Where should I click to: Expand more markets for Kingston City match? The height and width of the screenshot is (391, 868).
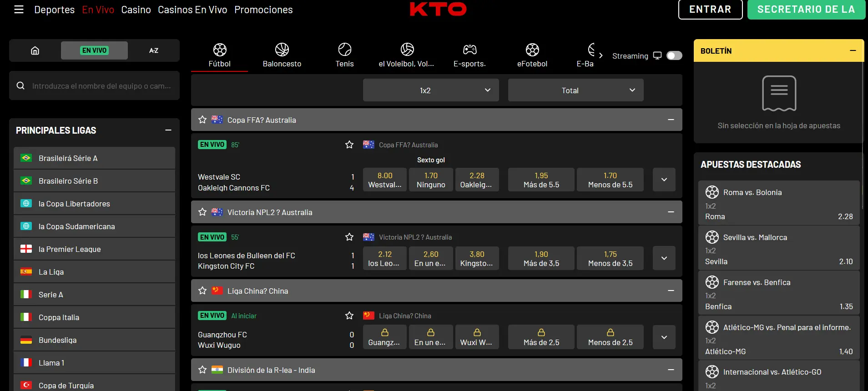(x=664, y=258)
